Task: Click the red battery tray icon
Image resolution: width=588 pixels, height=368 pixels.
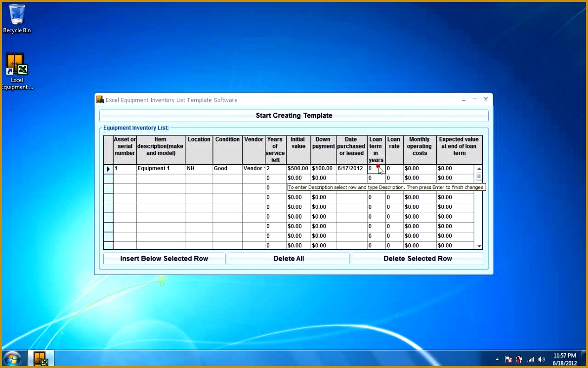Action: (519, 359)
